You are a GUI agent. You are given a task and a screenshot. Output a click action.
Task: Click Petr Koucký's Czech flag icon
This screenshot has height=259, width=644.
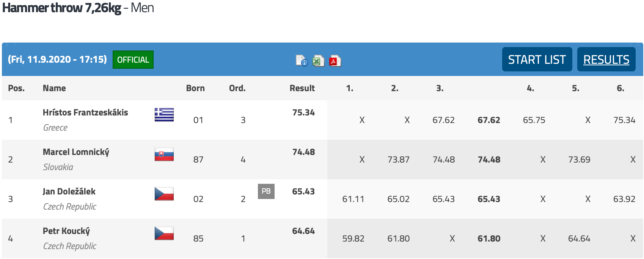click(x=164, y=233)
